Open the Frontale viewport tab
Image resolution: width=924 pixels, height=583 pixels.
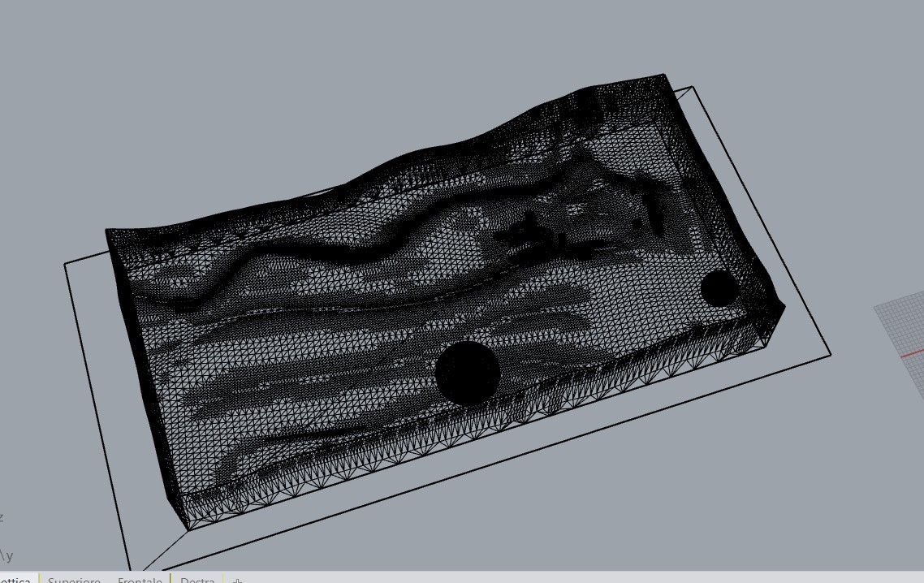point(140,579)
